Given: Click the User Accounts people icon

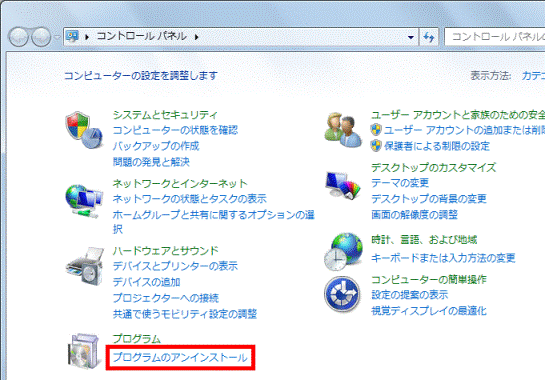Looking at the screenshot, I should pos(343,130).
